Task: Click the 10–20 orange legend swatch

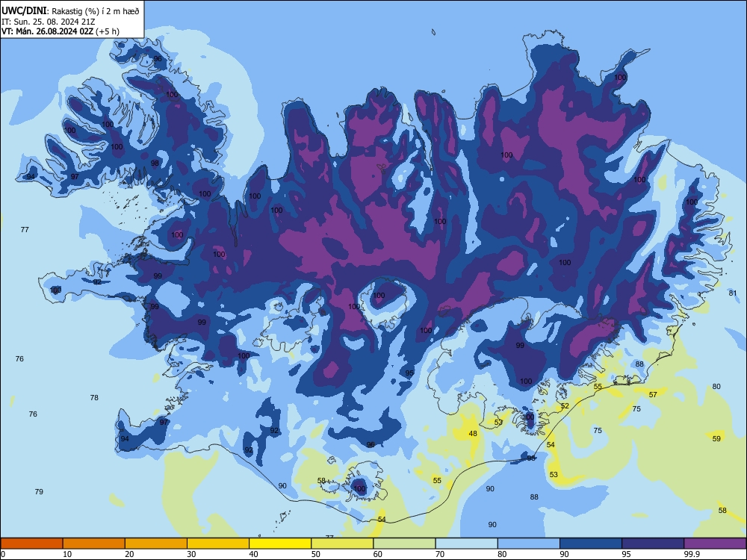Action: pos(94,544)
